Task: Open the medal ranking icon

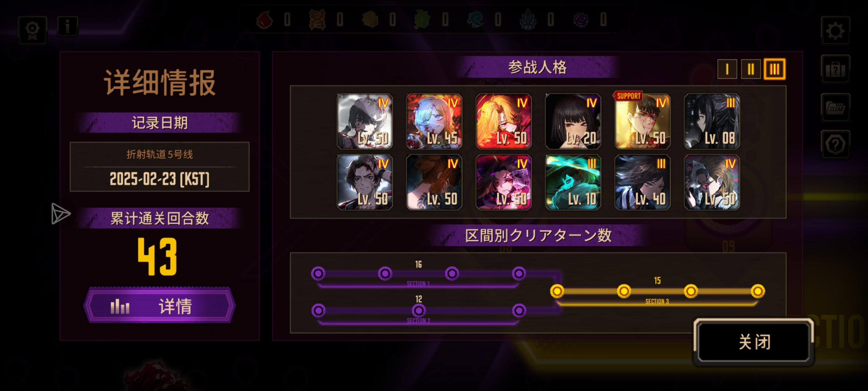Action: click(33, 30)
